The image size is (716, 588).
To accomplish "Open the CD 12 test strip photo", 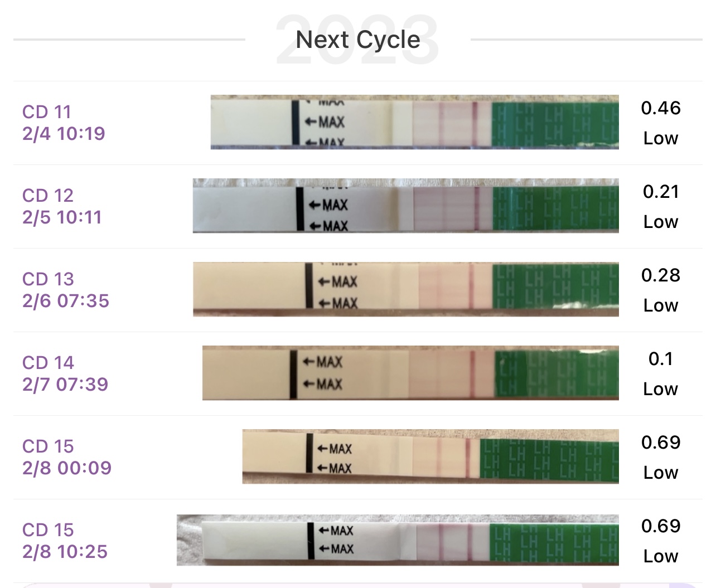I will point(405,206).
